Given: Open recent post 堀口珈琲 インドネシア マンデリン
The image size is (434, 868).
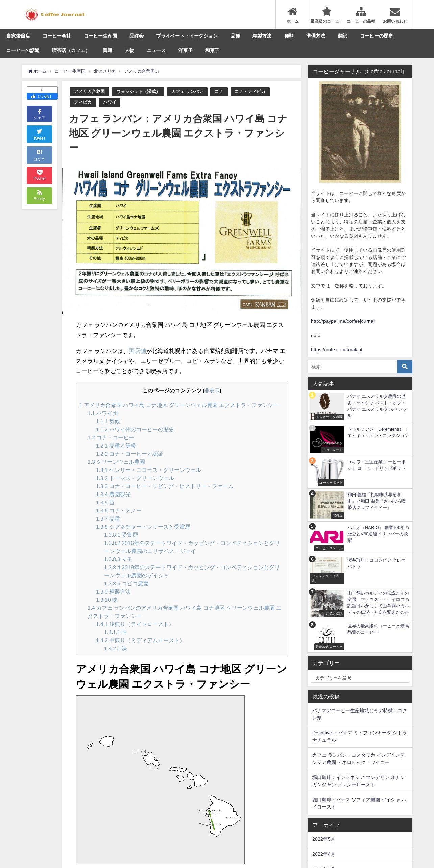Looking at the screenshot, I should click(x=360, y=781).
